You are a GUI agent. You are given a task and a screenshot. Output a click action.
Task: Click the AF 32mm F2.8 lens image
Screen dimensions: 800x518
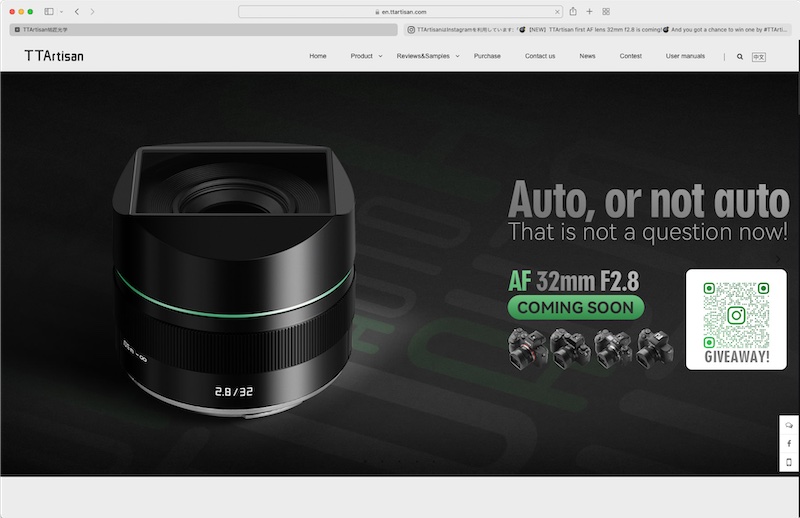pyautogui.click(x=234, y=280)
